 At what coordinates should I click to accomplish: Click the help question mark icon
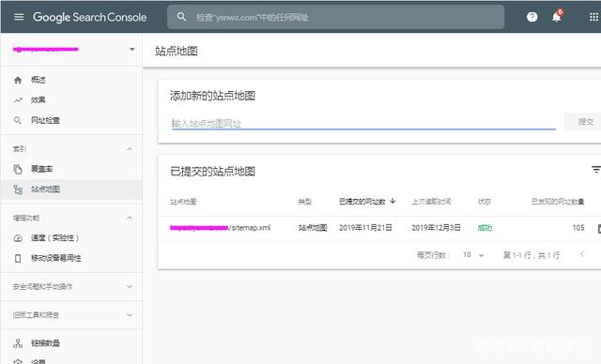(x=532, y=17)
